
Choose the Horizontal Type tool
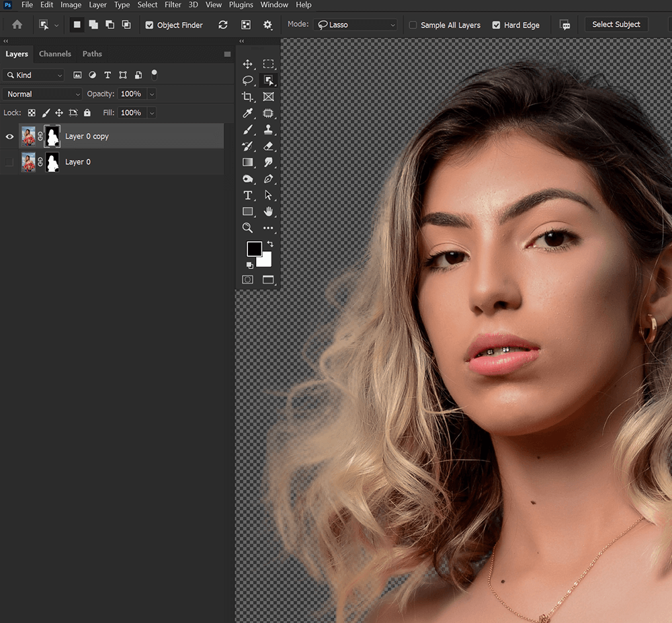pos(248,196)
